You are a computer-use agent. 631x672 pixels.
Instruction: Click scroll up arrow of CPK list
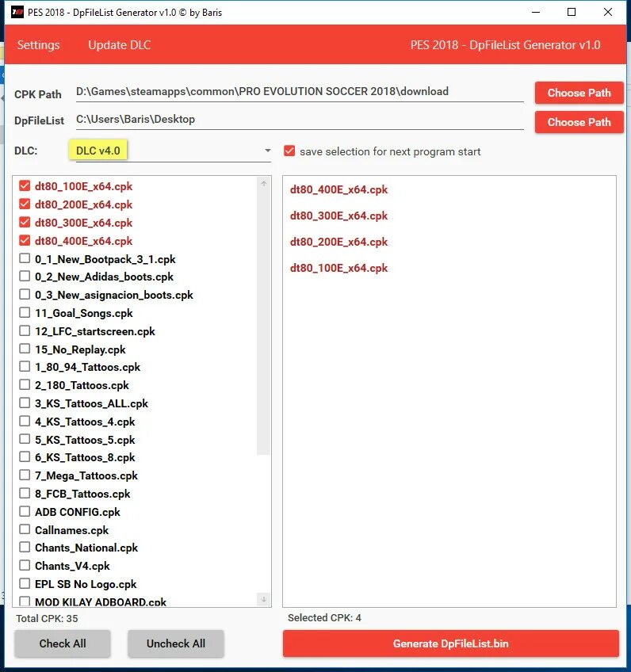(x=264, y=183)
